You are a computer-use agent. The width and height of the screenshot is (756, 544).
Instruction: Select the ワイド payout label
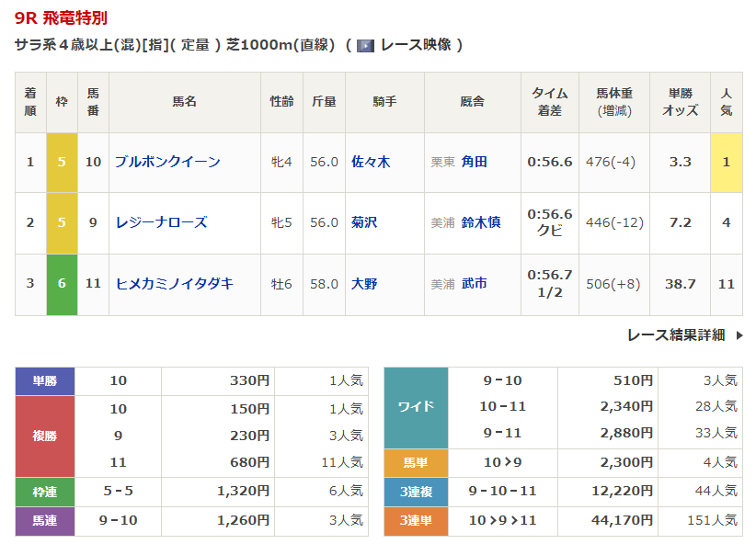point(415,407)
